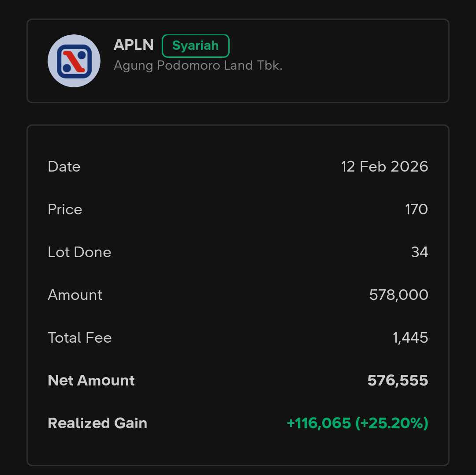Screen dimensions: 476x475
Task: Select the amount value 578,000
Action: tap(398, 295)
